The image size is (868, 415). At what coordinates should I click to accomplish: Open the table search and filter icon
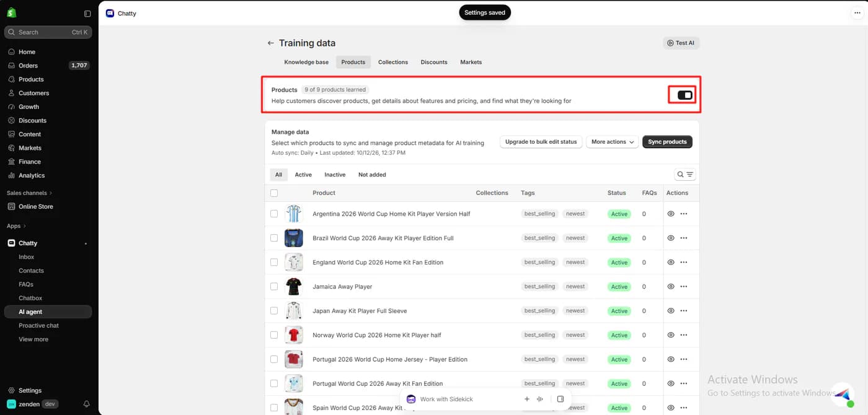pos(685,175)
